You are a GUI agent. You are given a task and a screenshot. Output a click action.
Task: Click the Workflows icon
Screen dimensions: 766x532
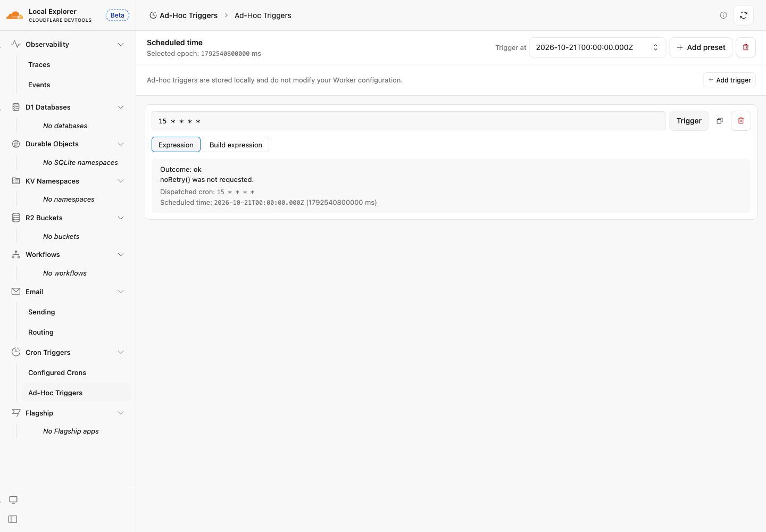point(16,254)
